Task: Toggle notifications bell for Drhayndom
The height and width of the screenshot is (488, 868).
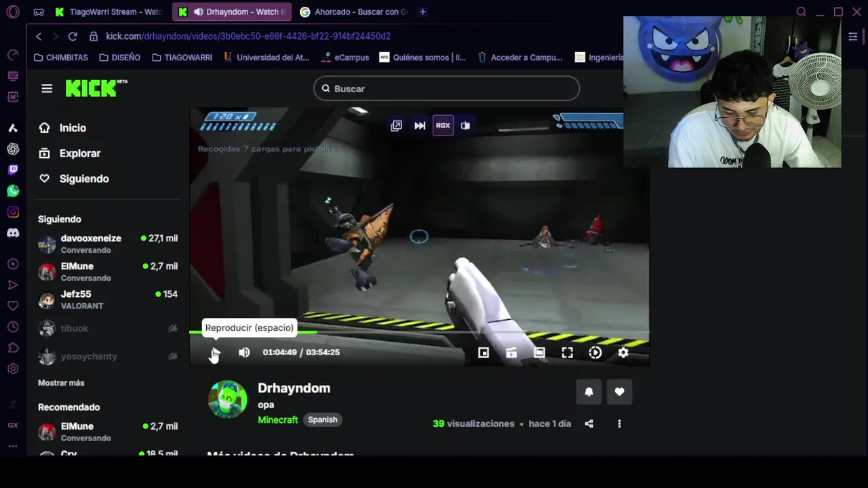Action: [589, 392]
